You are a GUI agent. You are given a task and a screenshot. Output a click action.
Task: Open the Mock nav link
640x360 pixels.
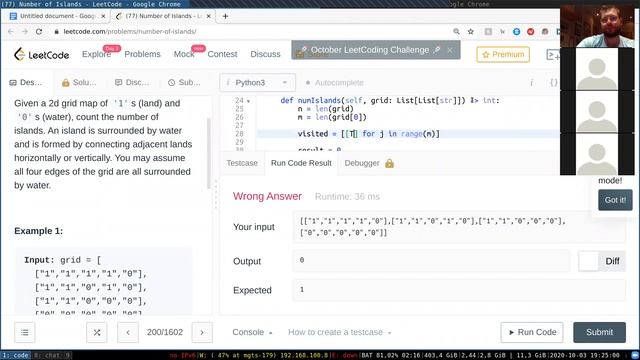coord(184,54)
